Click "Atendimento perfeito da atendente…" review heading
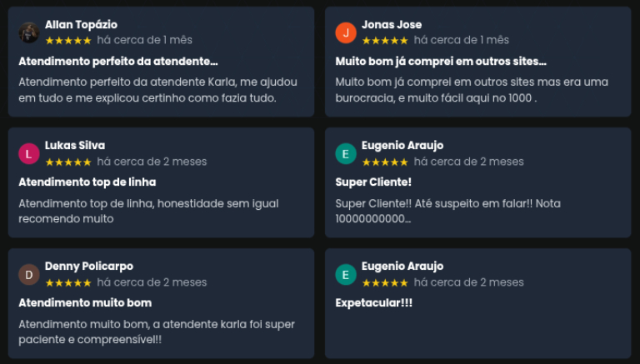This screenshot has height=364, width=640. (117, 61)
